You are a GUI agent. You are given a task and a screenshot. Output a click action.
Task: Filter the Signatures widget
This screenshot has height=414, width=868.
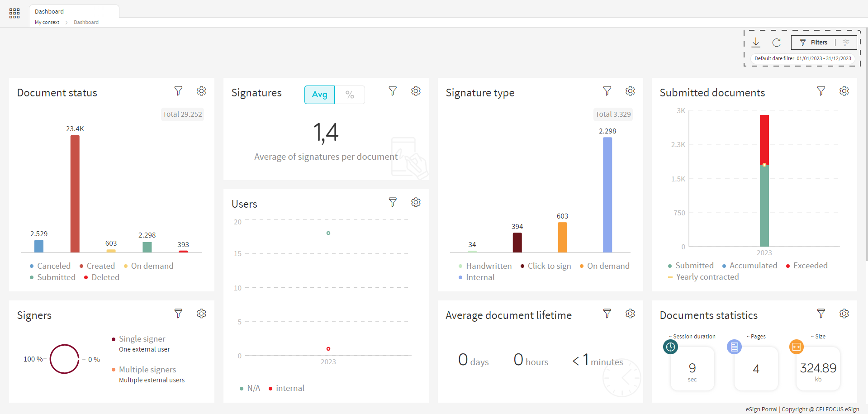pos(393,91)
